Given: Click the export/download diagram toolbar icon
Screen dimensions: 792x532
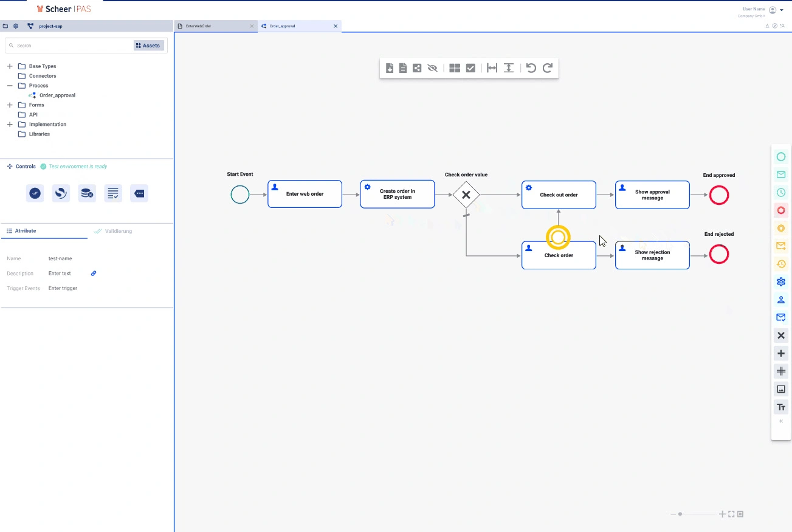Looking at the screenshot, I should pos(390,68).
